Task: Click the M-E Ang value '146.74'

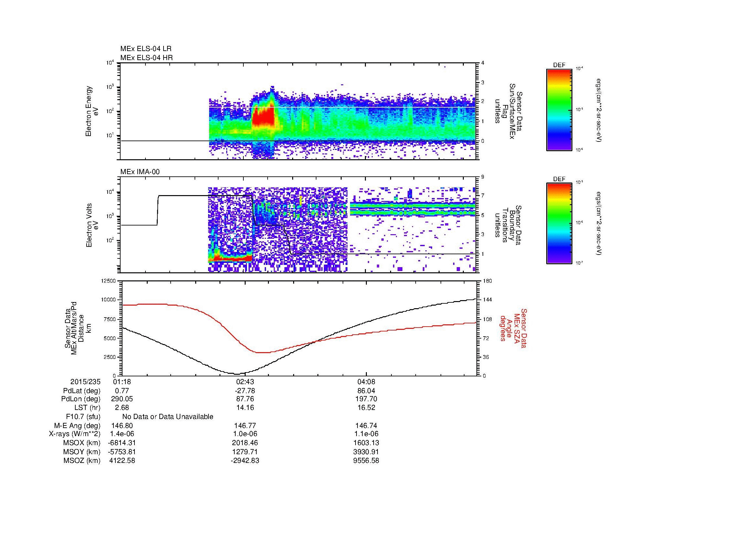Action: point(366,426)
